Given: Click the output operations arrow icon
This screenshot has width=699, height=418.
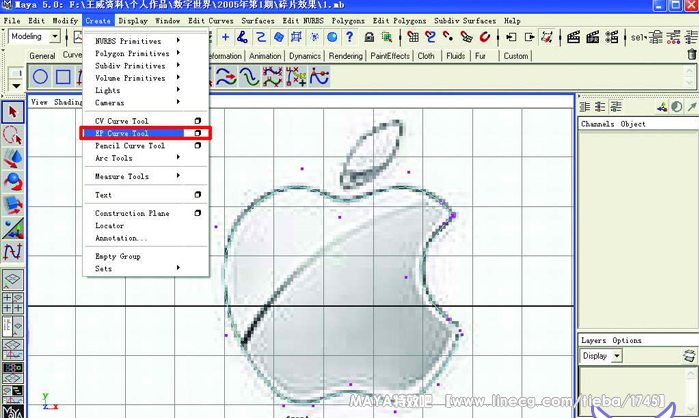Looking at the screenshot, I should click(x=529, y=37).
